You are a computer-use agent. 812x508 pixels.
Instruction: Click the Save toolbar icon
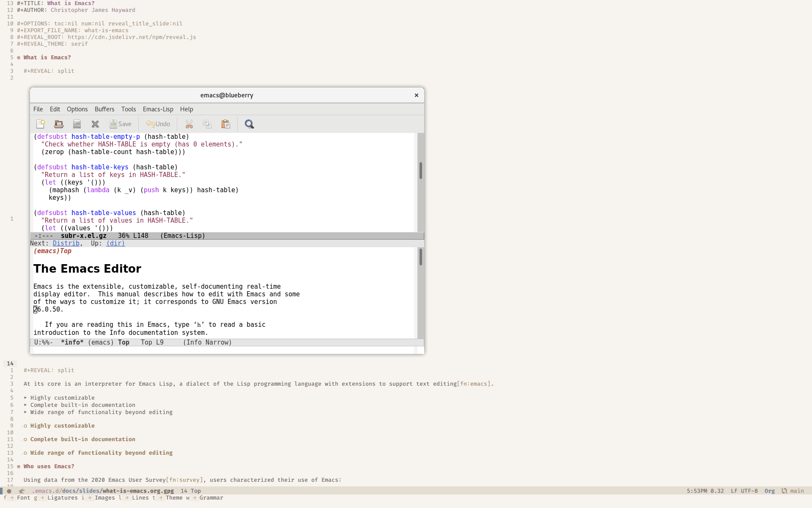tap(120, 124)
